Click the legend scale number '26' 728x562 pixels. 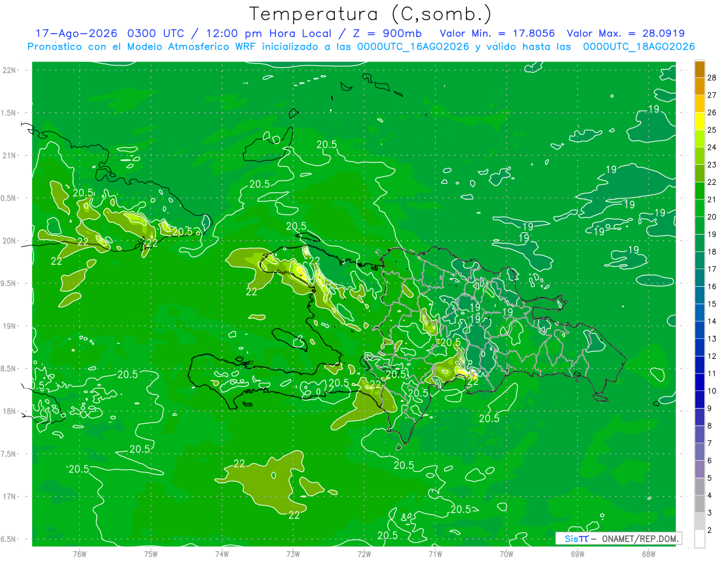pyautogui.click(x=712, y=113)
